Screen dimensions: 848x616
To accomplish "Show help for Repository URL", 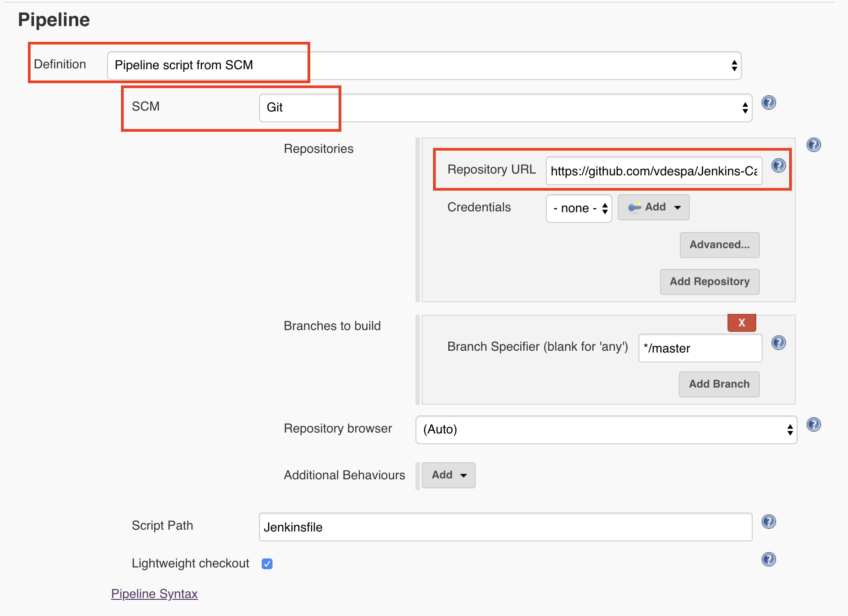I will coord(778,166).
